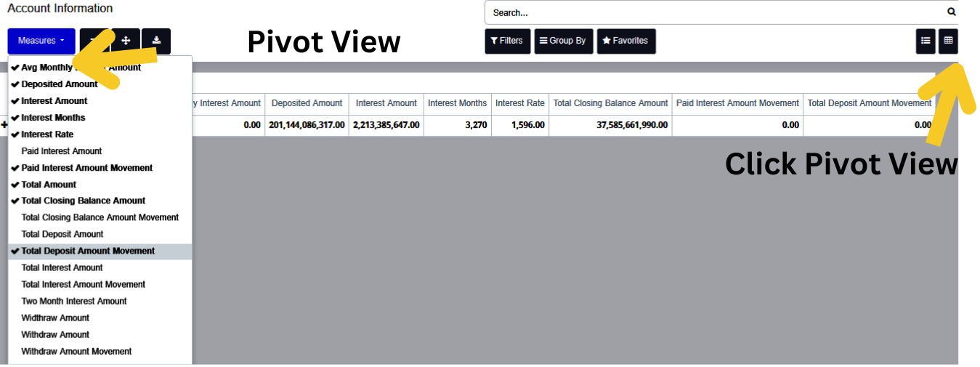Uncheck Total Closing Balance Amount measure
980x367 pixels.
[100, 201]
